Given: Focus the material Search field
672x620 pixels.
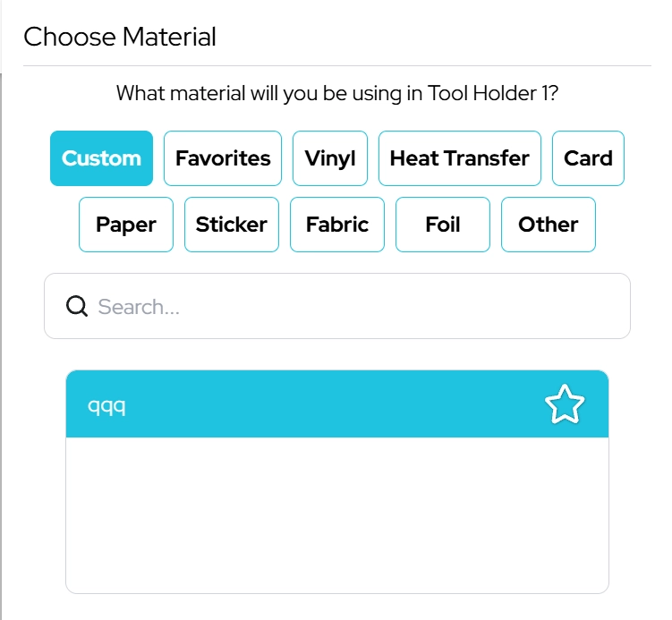Looking at the screenshot, I should coord(358,307).
